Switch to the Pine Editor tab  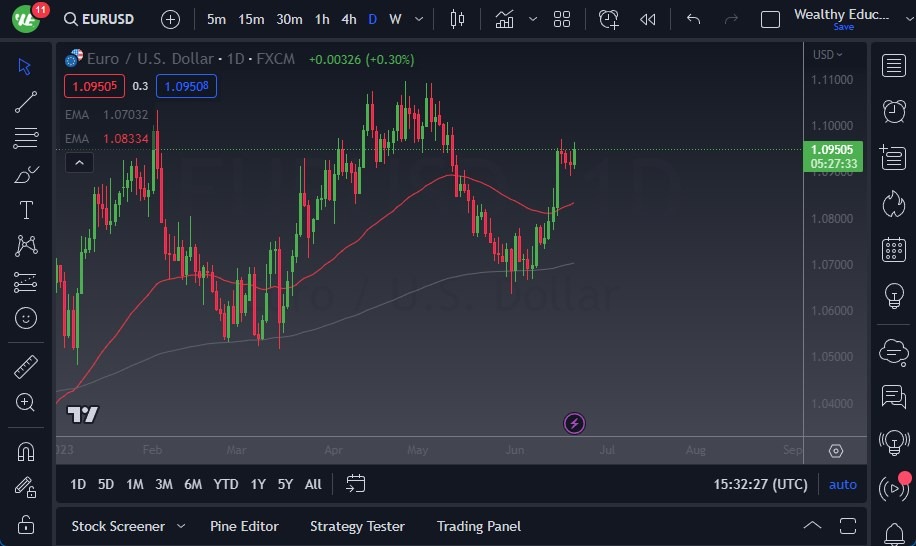click(x=244, y=526)
